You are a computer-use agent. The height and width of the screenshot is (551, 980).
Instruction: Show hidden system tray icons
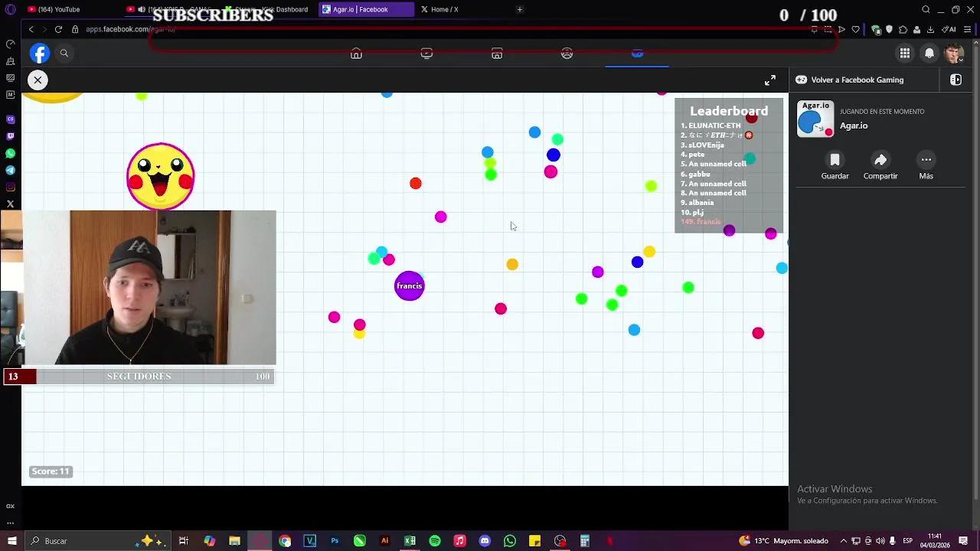click(x=843, y=541)
